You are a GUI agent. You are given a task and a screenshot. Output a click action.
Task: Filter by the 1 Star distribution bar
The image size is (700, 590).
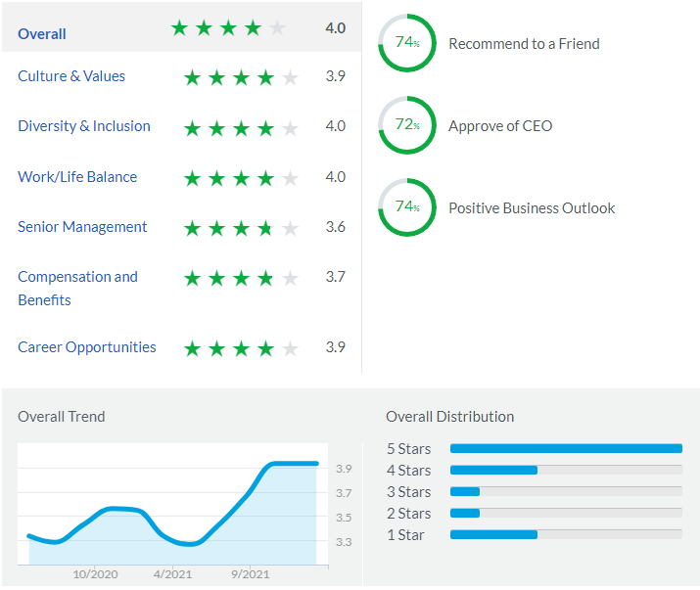click(x=566, y=534)
